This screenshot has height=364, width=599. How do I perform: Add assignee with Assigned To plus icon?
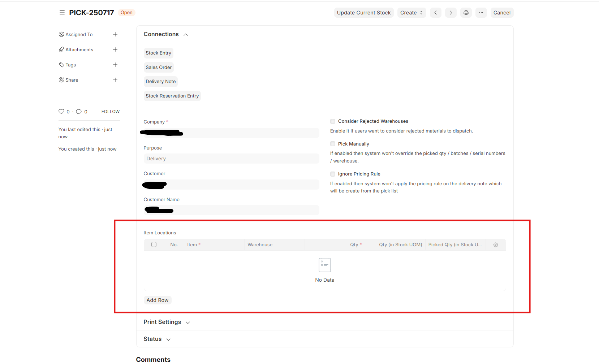click(x=115, y=34)
